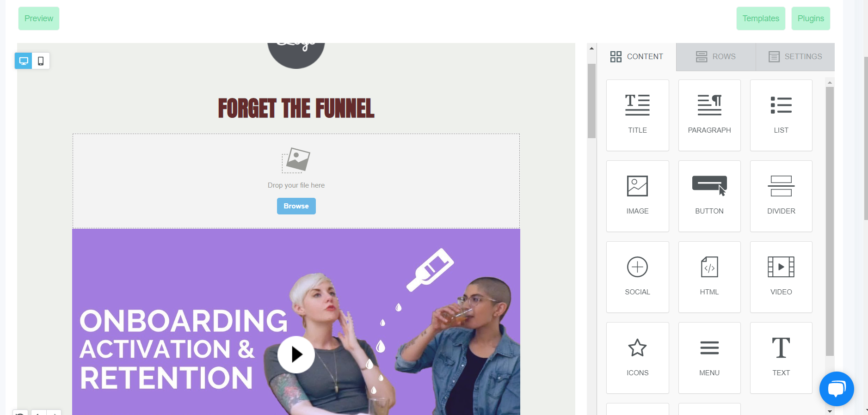
Task: Select the Title content block
Action: (637, 115)
